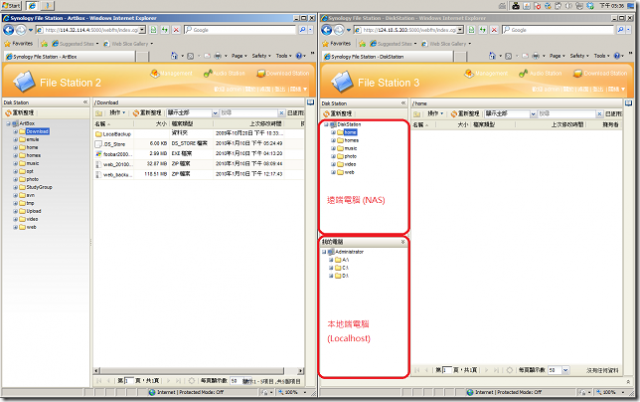The height and width of the screenshot is (402, 640).
Task: Click Back arrow in File Station 2 window
Action: (x=8, y=30)
